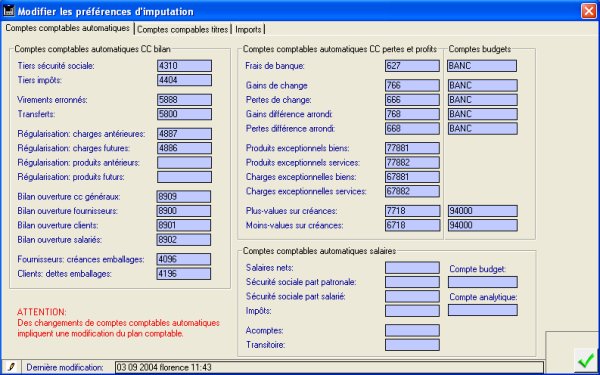Click the window title bar application icon

(9, 11)
